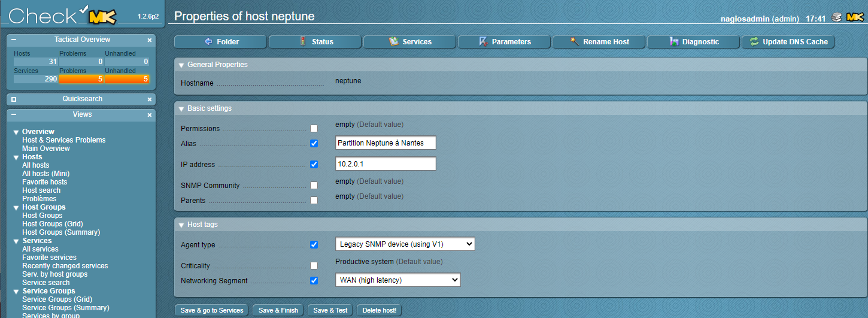Open the All services view
The image size is (868, 318).
coord(41,249)
